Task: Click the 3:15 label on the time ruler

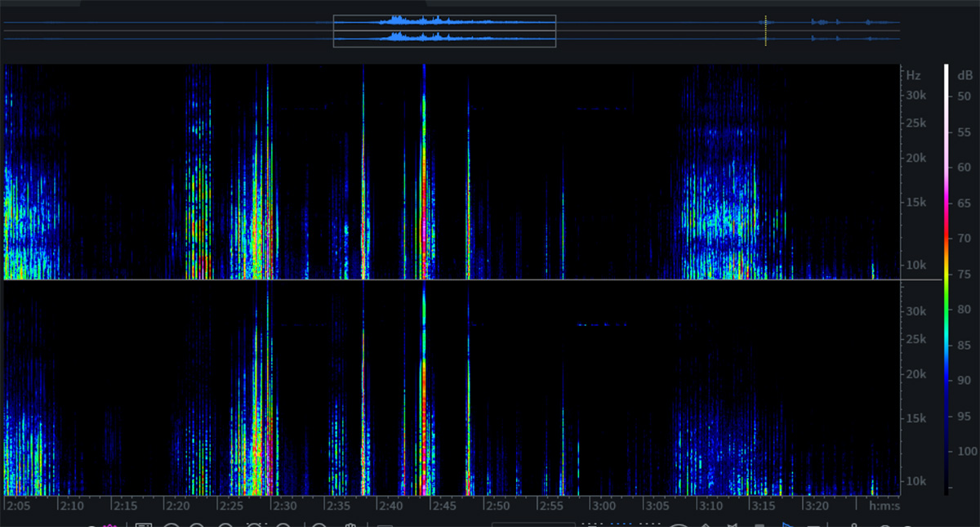Action: (x=764, y=506)
